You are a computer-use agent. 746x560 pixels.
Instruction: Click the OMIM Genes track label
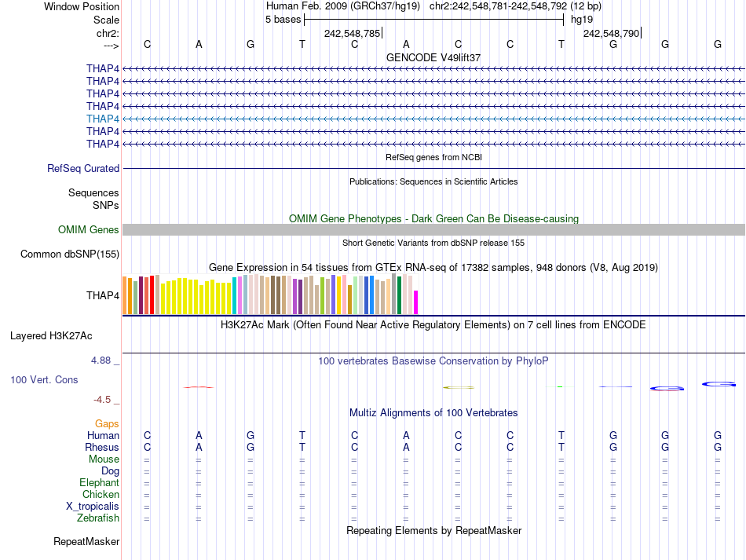pos(89,229)
